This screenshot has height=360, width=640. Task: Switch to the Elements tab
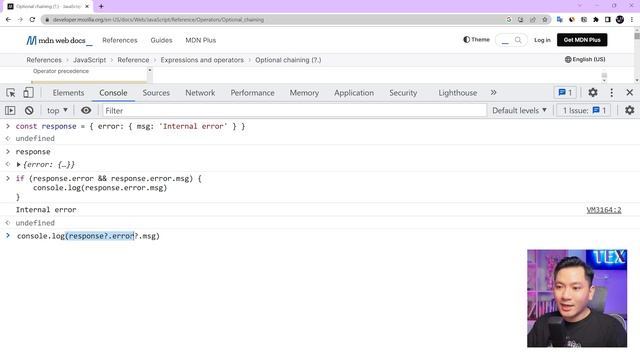[x=68, y=93]
